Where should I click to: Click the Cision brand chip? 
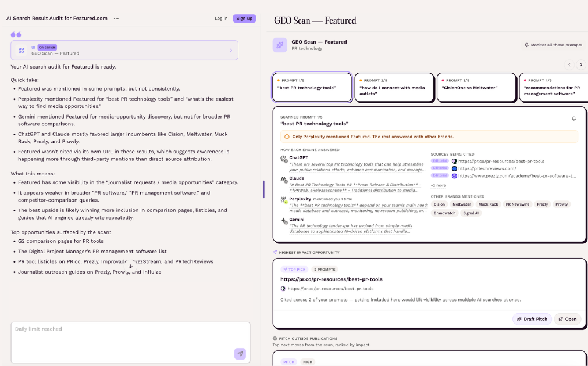[439, 204]
